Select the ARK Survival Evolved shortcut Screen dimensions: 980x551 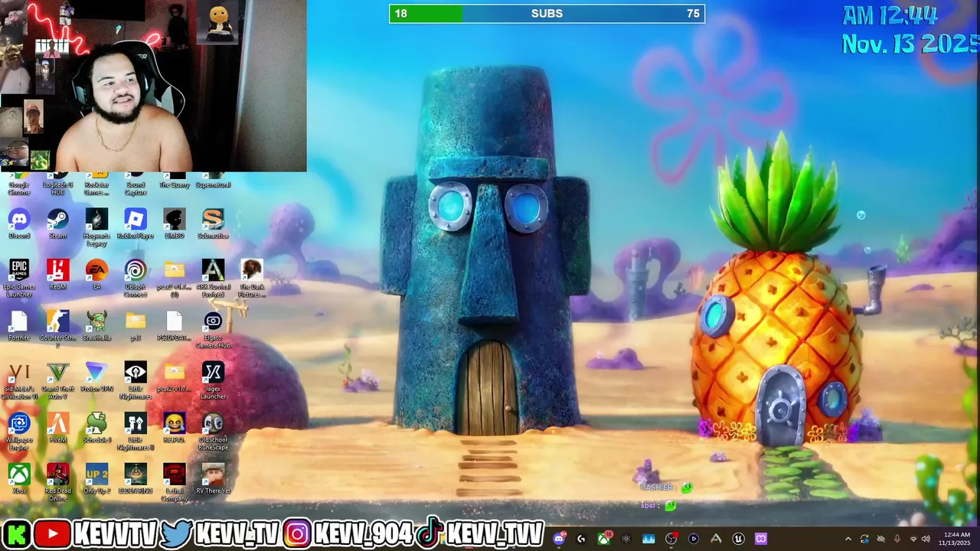click(x=213, y=278)
